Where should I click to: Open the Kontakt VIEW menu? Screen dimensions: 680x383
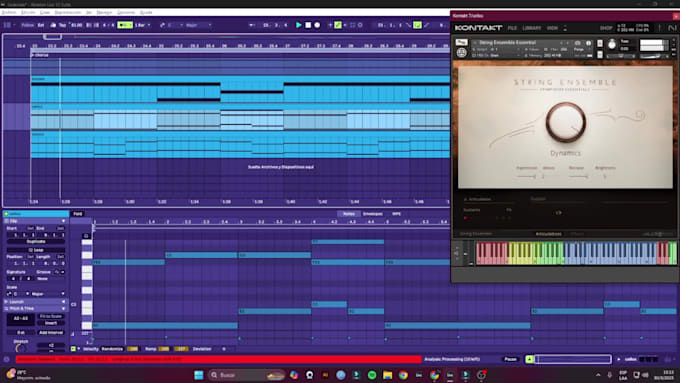tap(552, 28)
